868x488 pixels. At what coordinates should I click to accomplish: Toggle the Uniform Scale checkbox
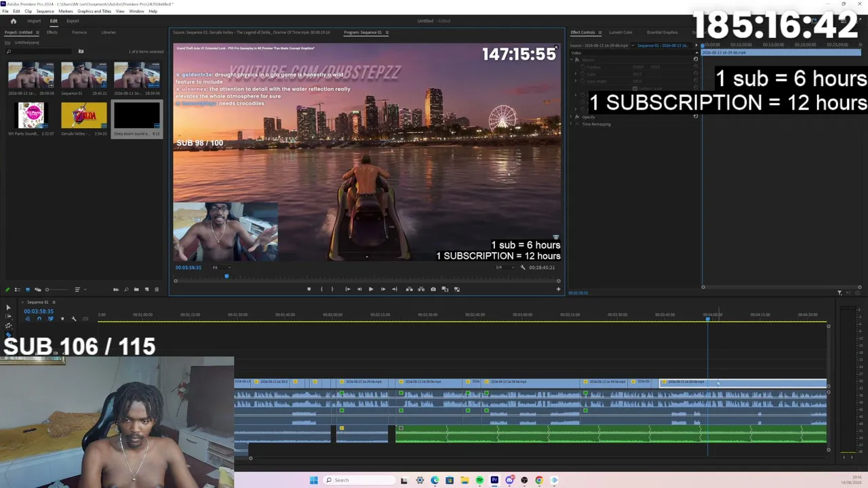635,88
